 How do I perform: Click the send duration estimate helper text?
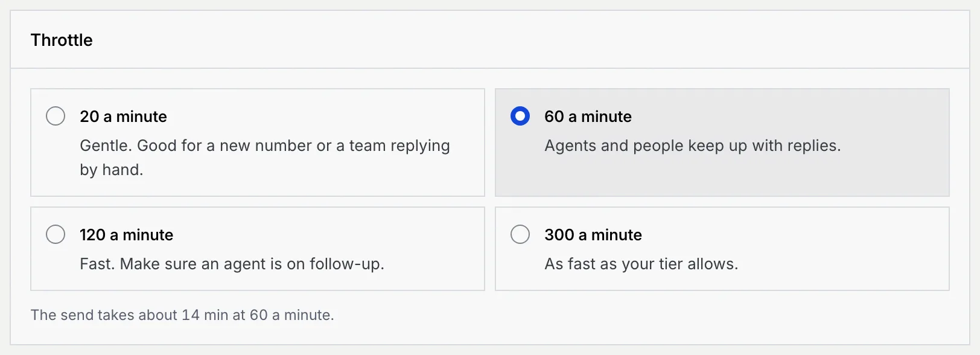tap(182, 315)
